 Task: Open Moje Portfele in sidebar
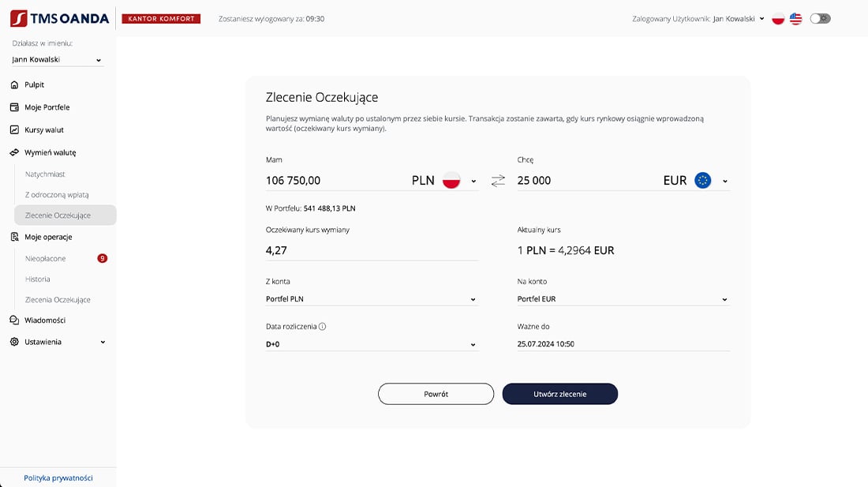pos(47,107)
